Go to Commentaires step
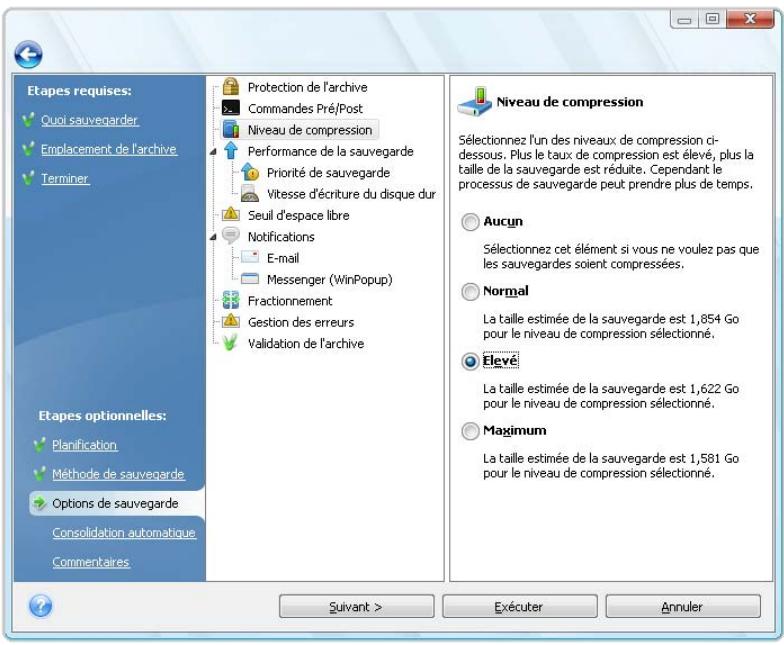This screenshot has height=645, width=784. coord(90,562)
